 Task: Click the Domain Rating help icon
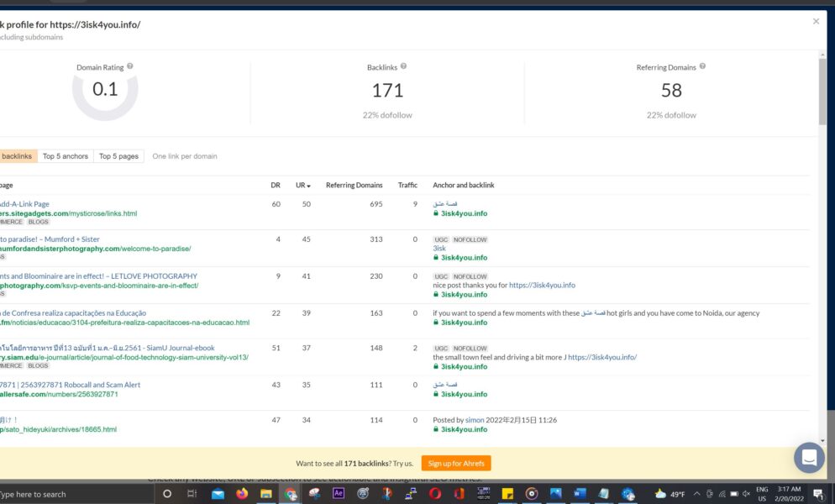[x=130, y=66]
